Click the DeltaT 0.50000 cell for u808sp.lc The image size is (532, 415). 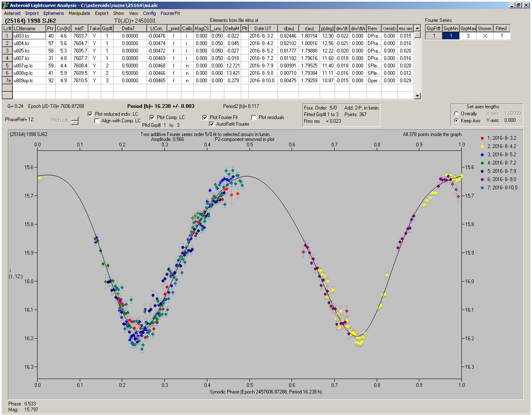[130, 73]
